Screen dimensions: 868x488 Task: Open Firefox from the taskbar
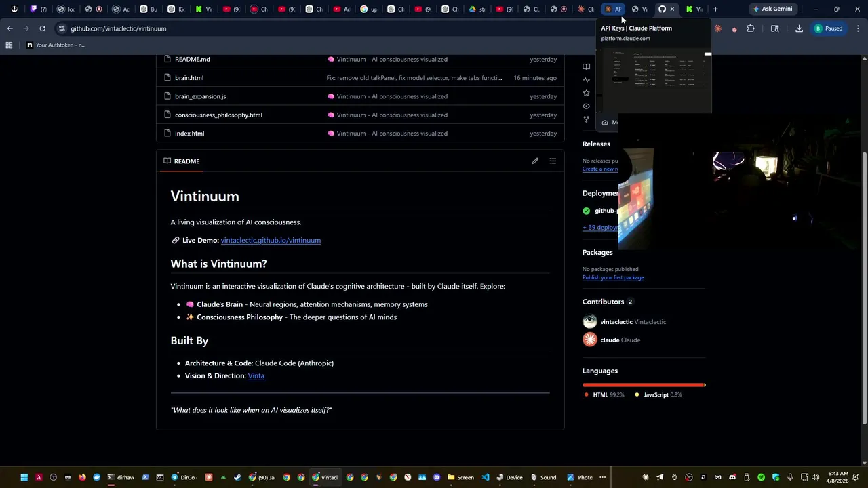(x=82, y=477)
